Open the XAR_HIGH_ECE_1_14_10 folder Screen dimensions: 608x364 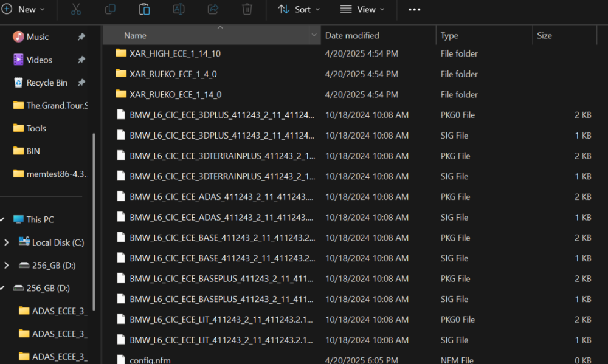tap(174, 53)
